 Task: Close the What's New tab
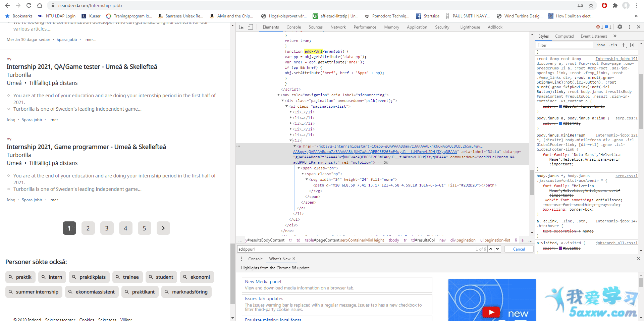pos(294,258)
